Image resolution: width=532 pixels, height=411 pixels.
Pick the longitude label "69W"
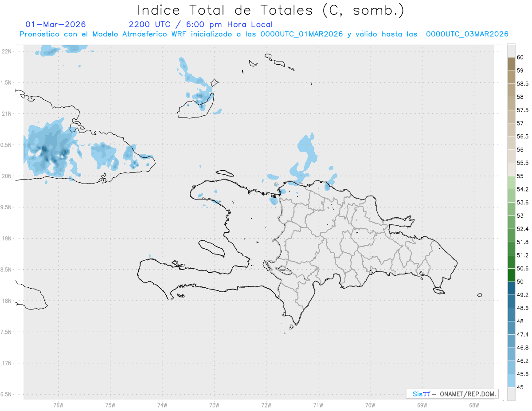(422, 405)
